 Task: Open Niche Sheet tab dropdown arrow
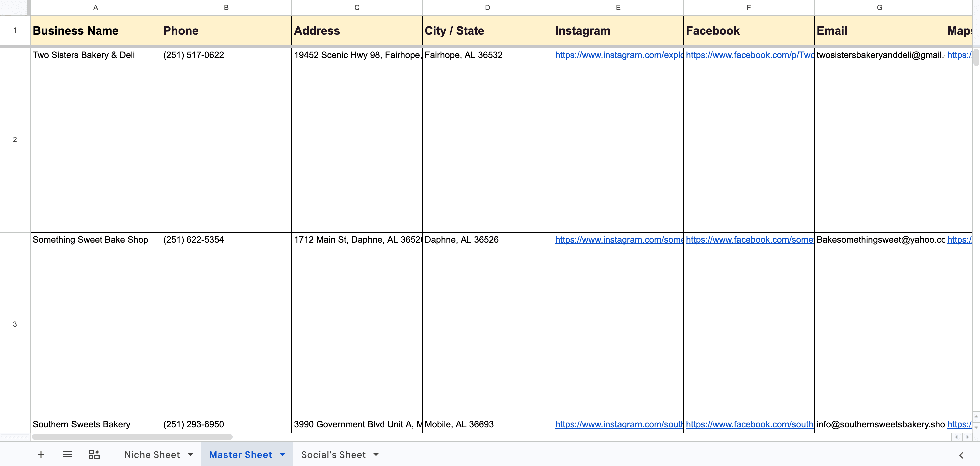[190, 455]
